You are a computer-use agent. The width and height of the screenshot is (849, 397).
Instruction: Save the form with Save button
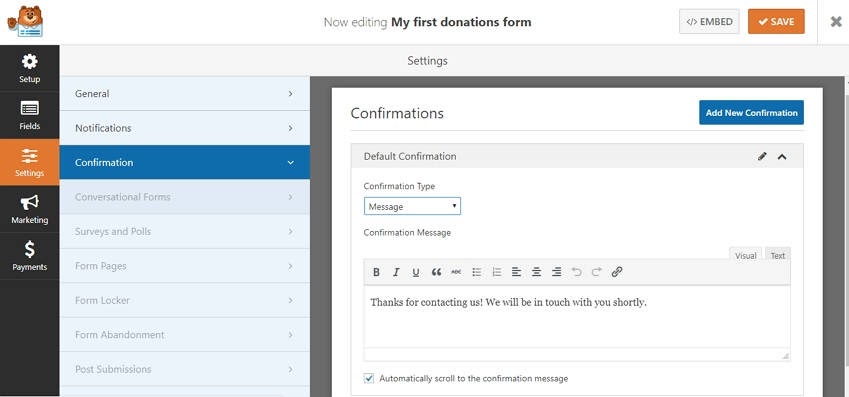[x=776, y=22]
